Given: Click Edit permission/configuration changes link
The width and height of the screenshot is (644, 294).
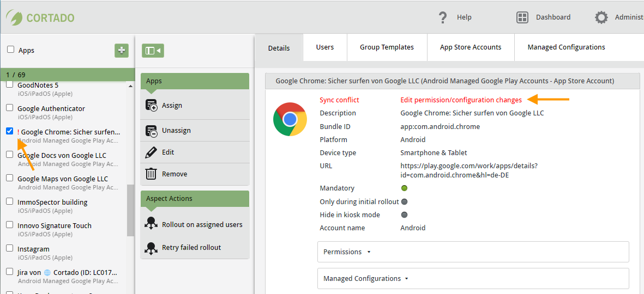Looking at the screenshot, I should coord(461,100).
